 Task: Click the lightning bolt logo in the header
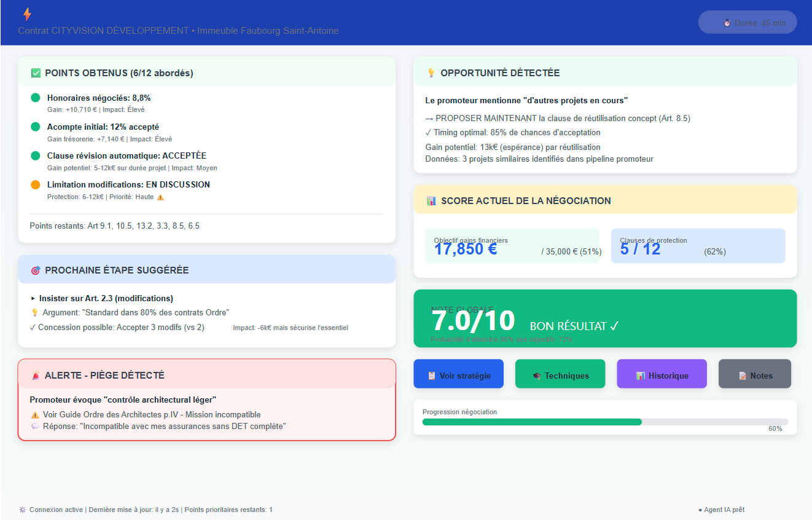point(26,14)
